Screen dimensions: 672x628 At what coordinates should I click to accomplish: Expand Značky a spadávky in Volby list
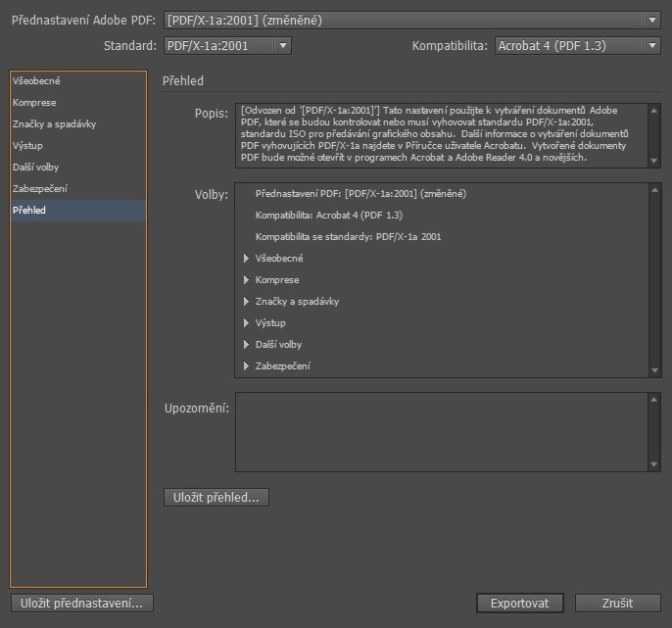coord(247,302)
